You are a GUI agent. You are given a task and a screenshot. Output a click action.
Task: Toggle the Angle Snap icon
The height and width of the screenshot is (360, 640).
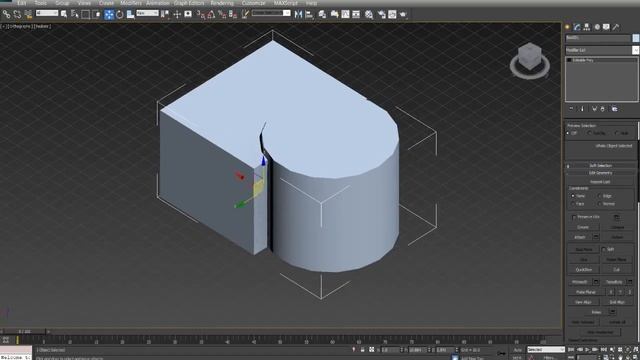(211, 14)
